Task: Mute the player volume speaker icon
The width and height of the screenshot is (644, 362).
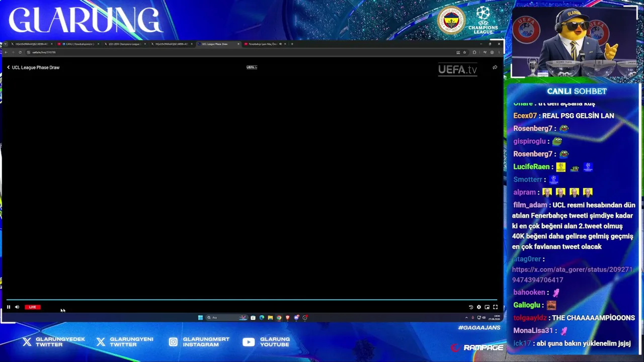Action: (x=17, y=307)
